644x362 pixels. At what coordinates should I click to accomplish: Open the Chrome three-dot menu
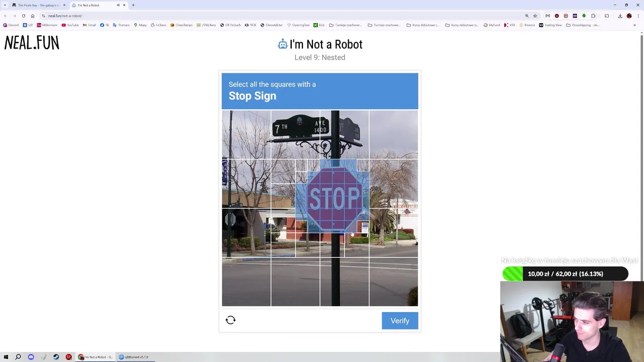[638, 16]
